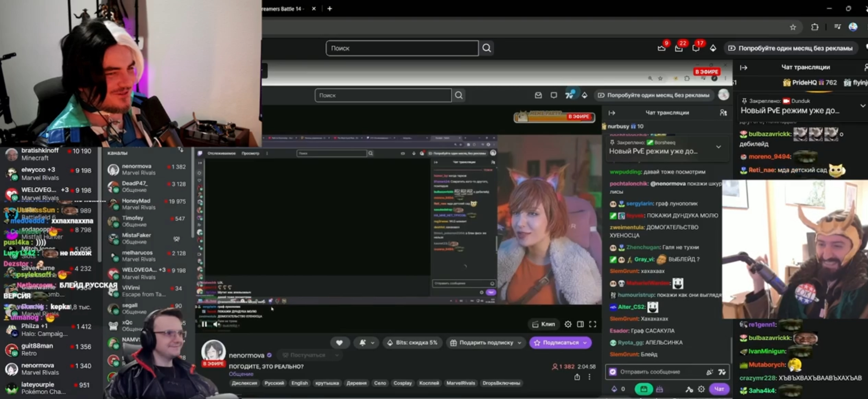Select the Cosplay stream tag
The image size is (868, 399).
point(402,383)
